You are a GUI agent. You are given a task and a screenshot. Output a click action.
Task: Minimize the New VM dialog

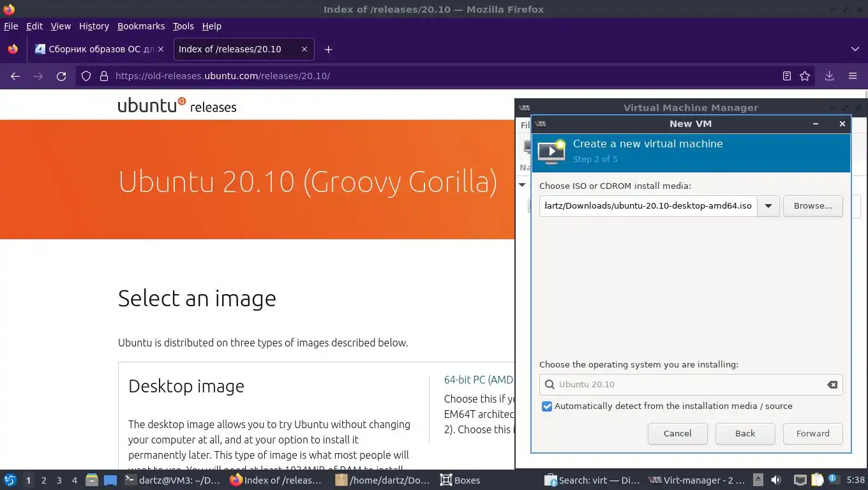point(816,124)
